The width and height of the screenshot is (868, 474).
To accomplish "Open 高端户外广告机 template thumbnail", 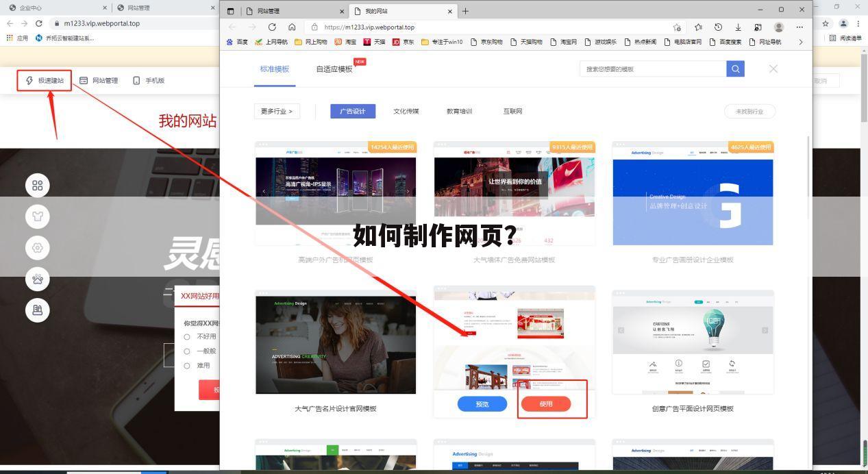I will pos(336,193).
